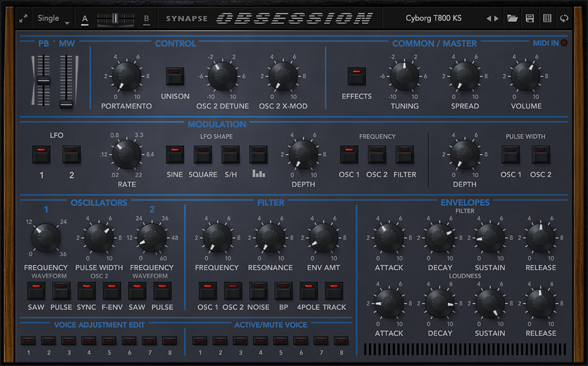
Task: Go to the next preset with the right arrow
Action: point(497,18)
